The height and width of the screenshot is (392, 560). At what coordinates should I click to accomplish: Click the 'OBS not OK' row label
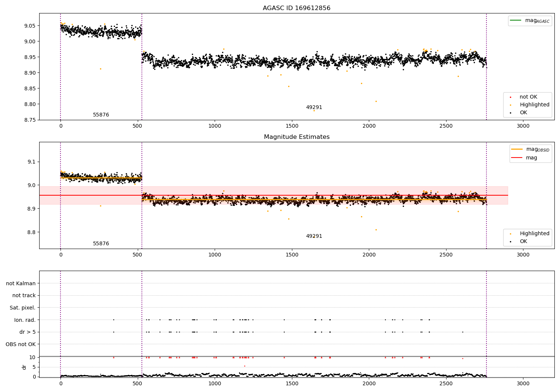[x=21, y=344]
